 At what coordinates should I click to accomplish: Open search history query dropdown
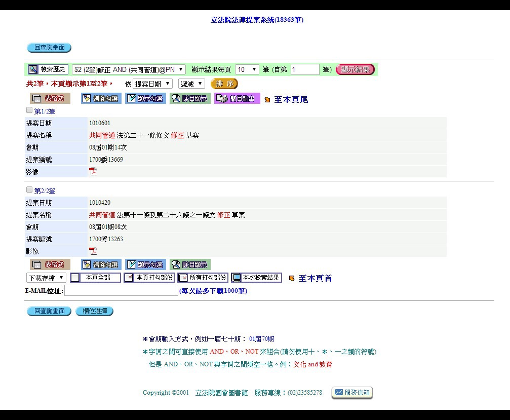(129, 69)
